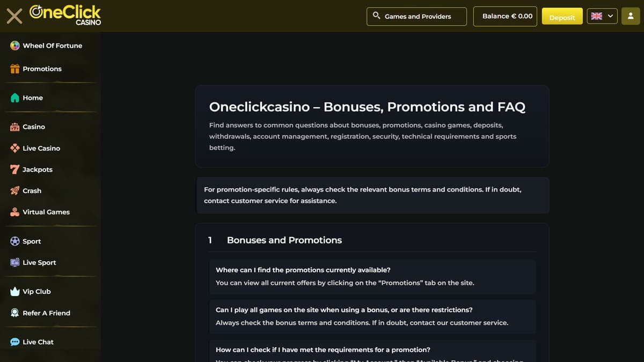Click answer mentioning the "Promotions" tab
This screenshot has height=362, width=644.
point(345,283)
